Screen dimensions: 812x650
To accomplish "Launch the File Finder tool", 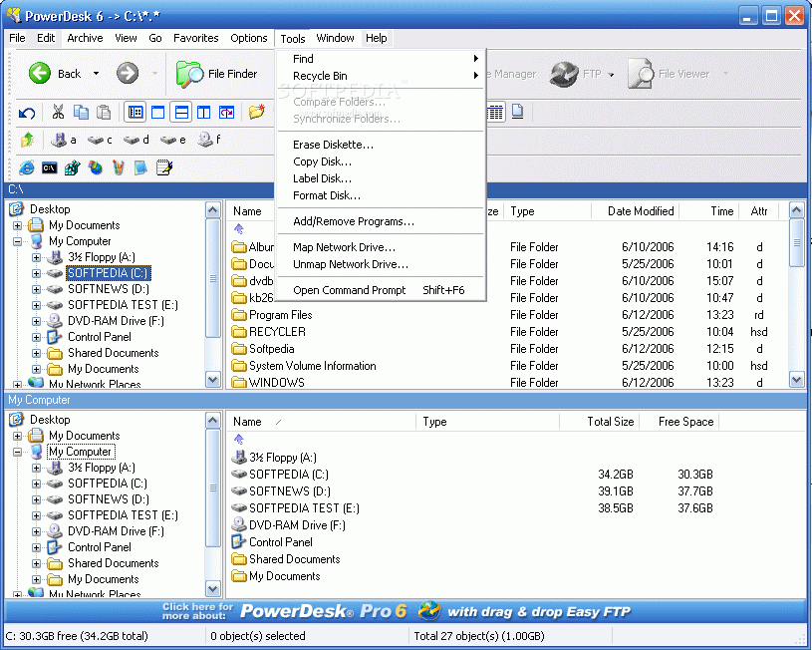I will (216, 74).
